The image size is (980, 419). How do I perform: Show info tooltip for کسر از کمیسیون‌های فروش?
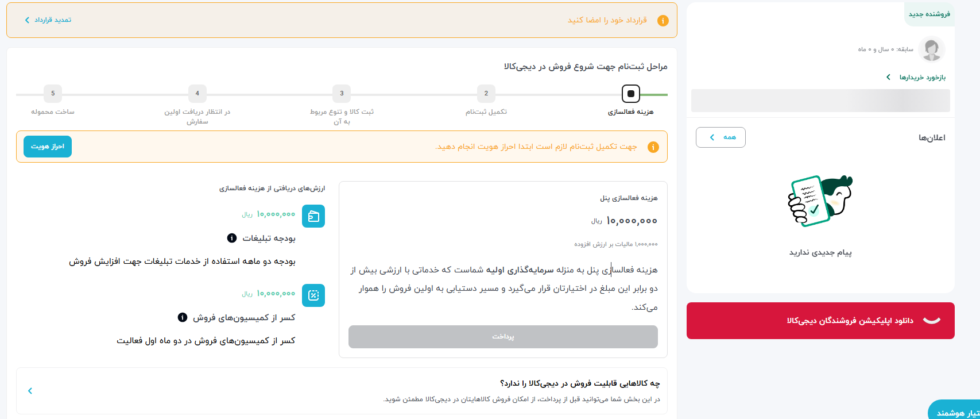click(183, 317)
